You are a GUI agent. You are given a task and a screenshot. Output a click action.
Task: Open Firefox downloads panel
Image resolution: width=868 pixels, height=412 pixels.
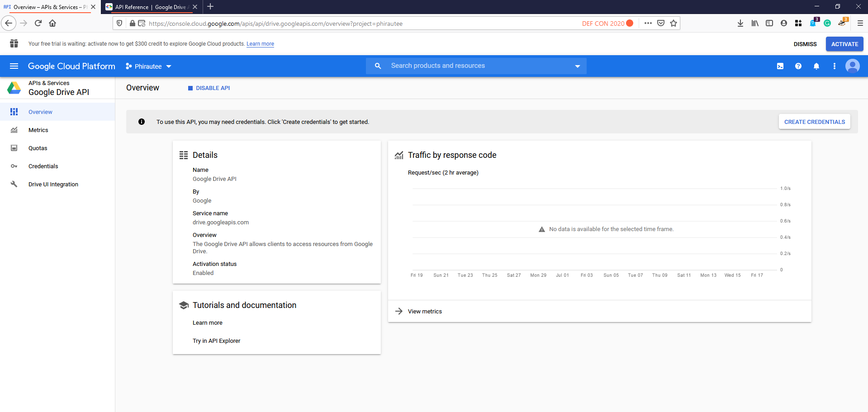[740, 23]
